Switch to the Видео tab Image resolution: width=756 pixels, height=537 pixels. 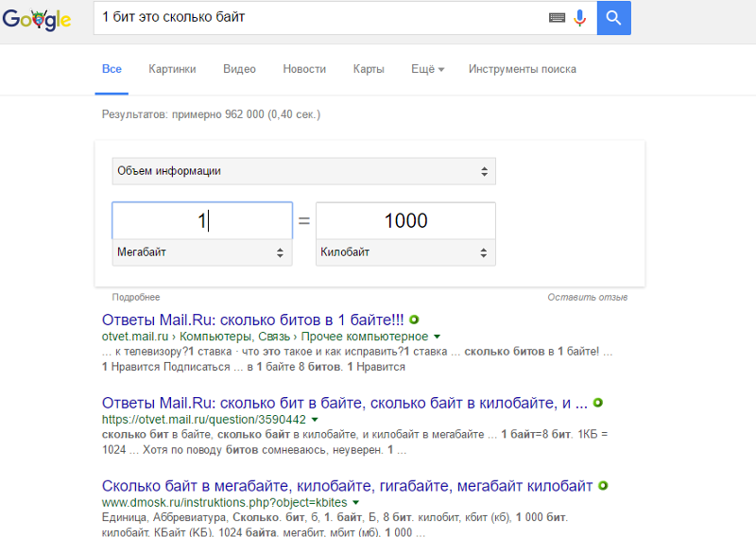pos(239,69)
